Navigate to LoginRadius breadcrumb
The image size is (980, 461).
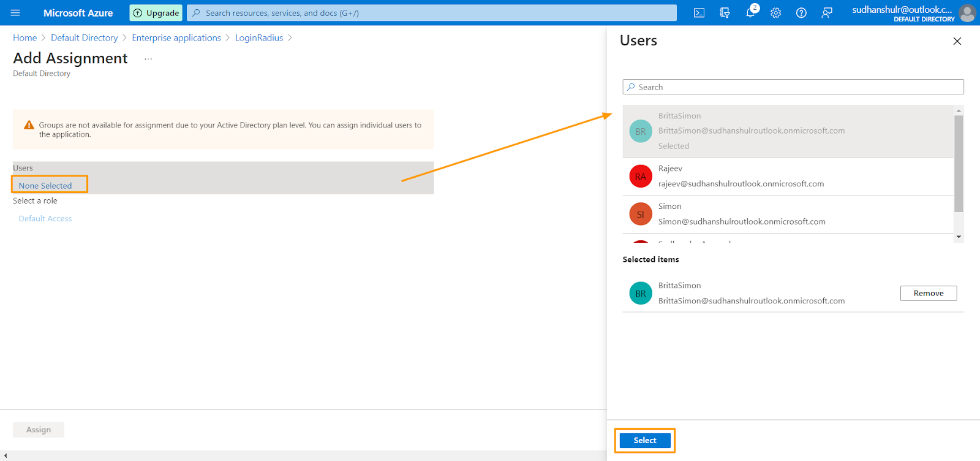pos(259,38)
